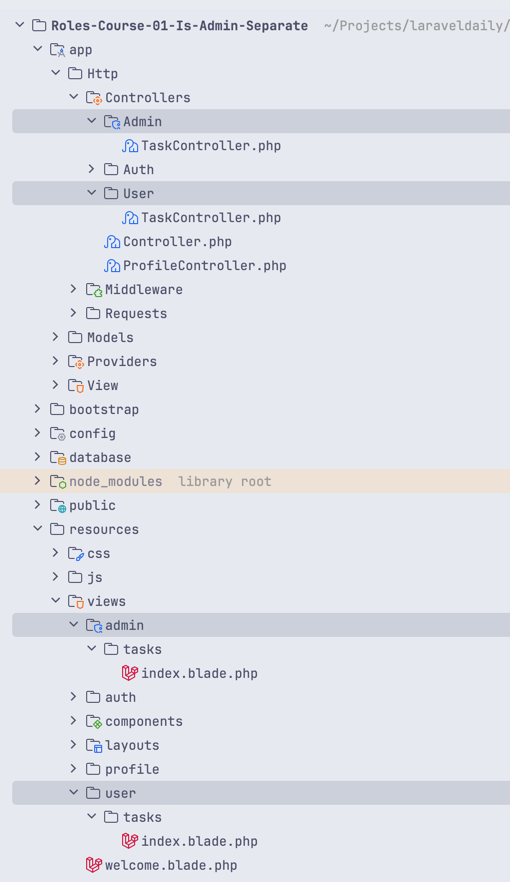Click the Laravel icon beside welcome.blade.php
This screenshot has width=510, height=882.
point(93,865)
